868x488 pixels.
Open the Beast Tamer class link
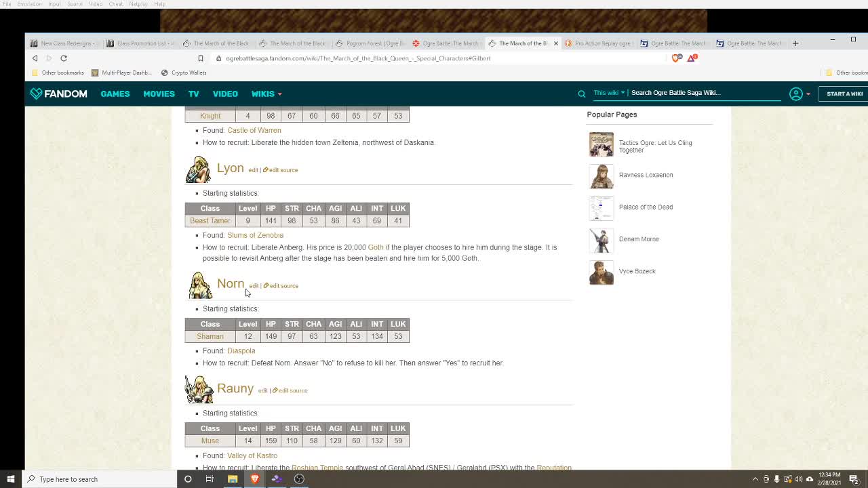(x=210, y=220)
